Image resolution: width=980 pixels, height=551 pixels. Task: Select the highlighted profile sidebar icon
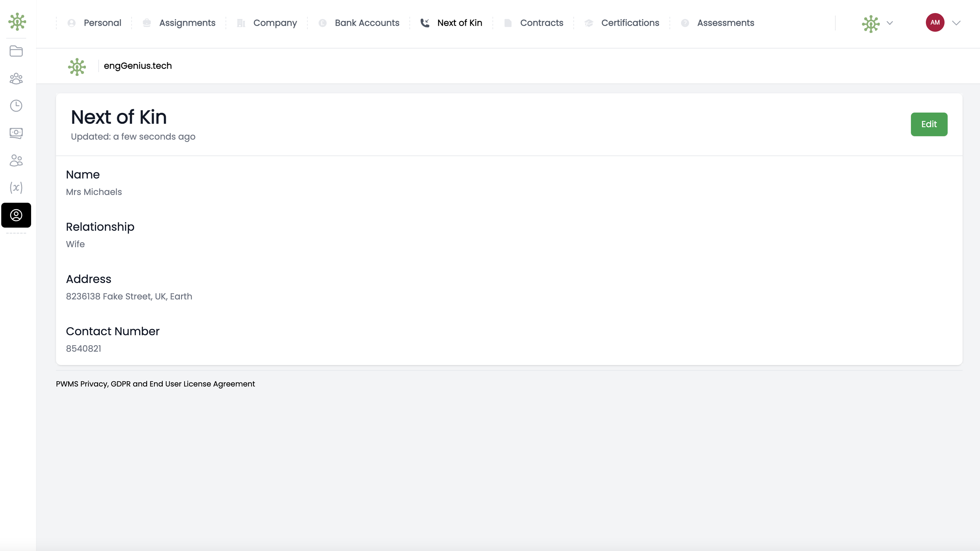(x=16, y=215)
